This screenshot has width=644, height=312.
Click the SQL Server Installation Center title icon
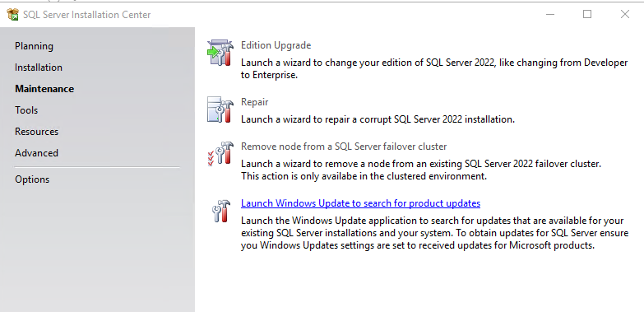pyautogui.click(x=12, y=14)
